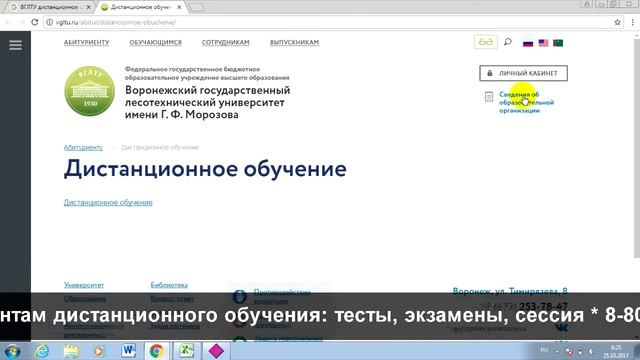Image resolution: width=640 pixels, height=360 pixels.
Task: Open СОТРУДНИКАМ menu
Action: 225,42
